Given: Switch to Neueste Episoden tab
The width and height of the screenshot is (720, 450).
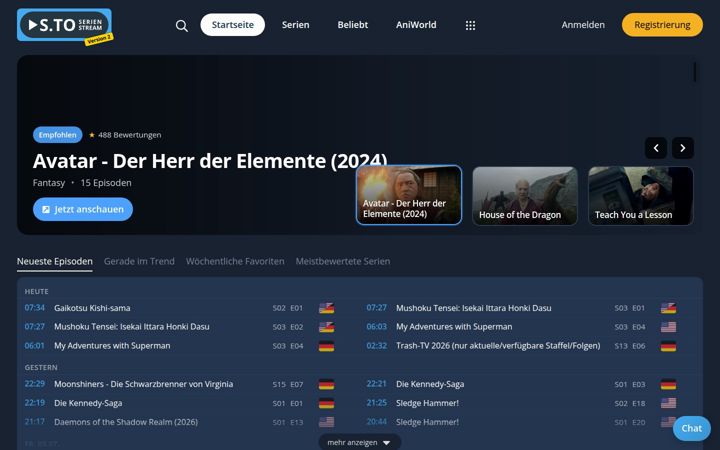Looking at the screenshot, I should 55,261.
